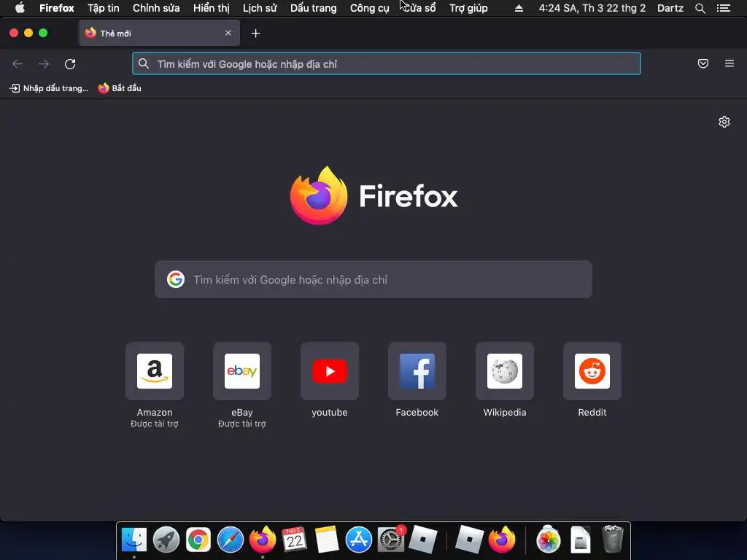Open the Apple menu

coord(20,8)
